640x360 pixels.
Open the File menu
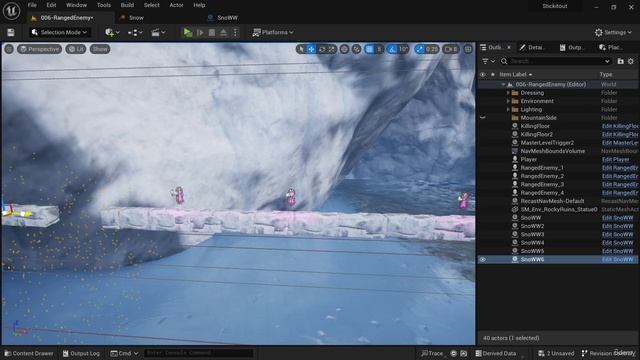pyautogui.click(x=32, y=5)
